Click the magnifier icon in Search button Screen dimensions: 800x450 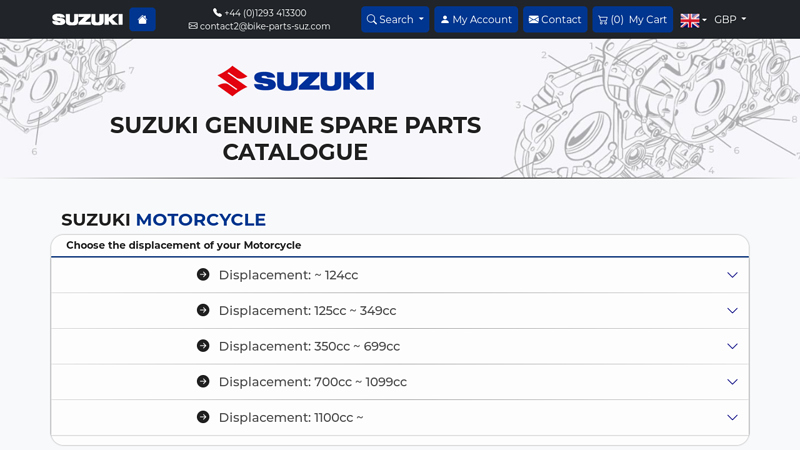click(371, 19)
